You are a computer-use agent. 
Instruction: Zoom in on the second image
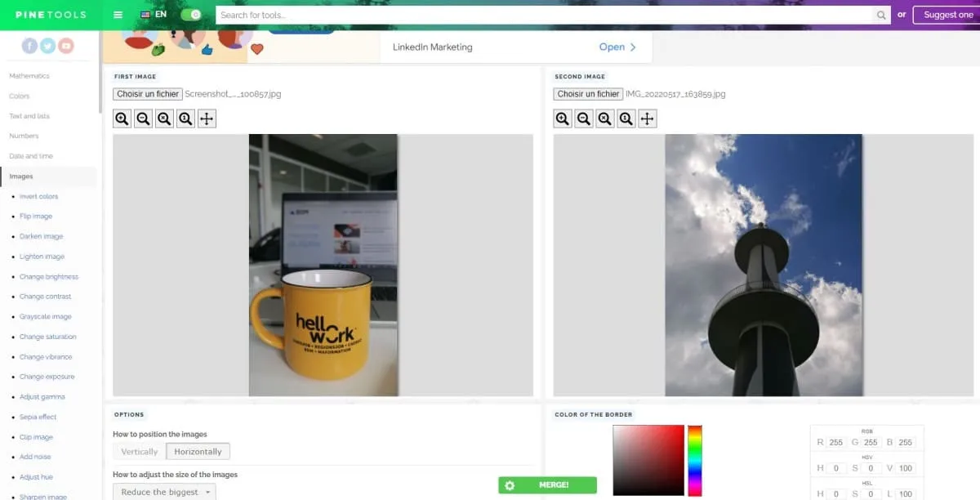pyautogui.click(x=563, y=118)
